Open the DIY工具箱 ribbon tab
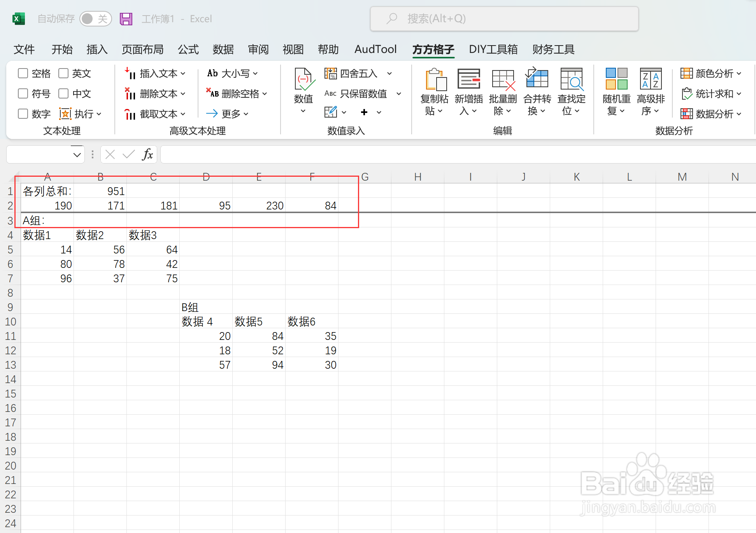Screen dimensions: 756x533 (493, 49)
